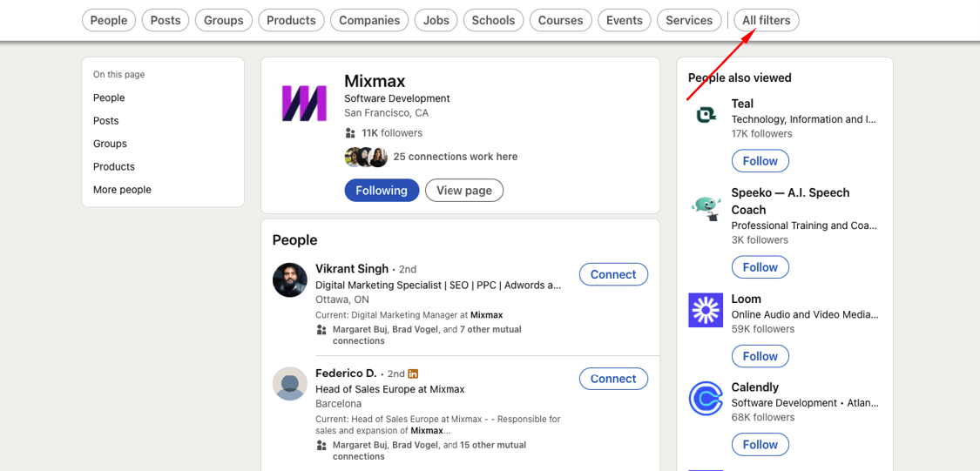Toggle the People filter pill
This screenshot has width=980, height=471.
[109, 20]
